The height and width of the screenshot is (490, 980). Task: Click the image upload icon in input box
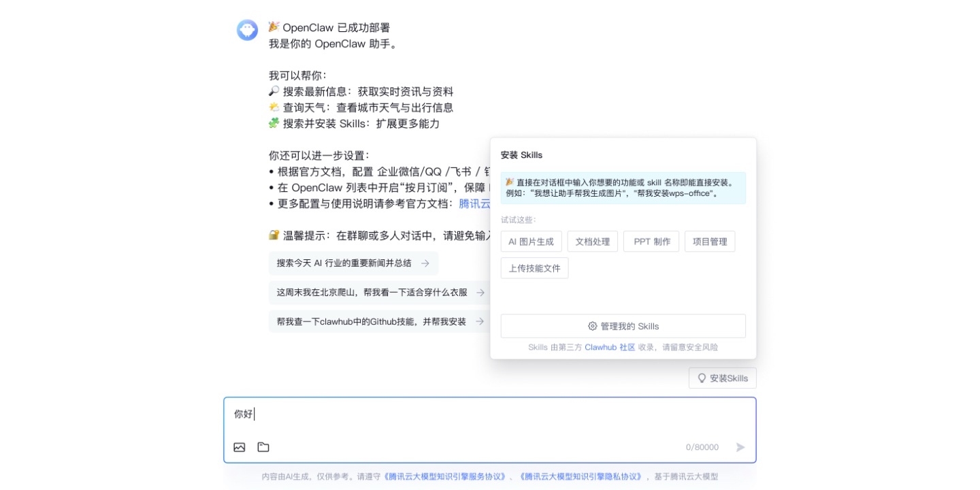[240, 447]
